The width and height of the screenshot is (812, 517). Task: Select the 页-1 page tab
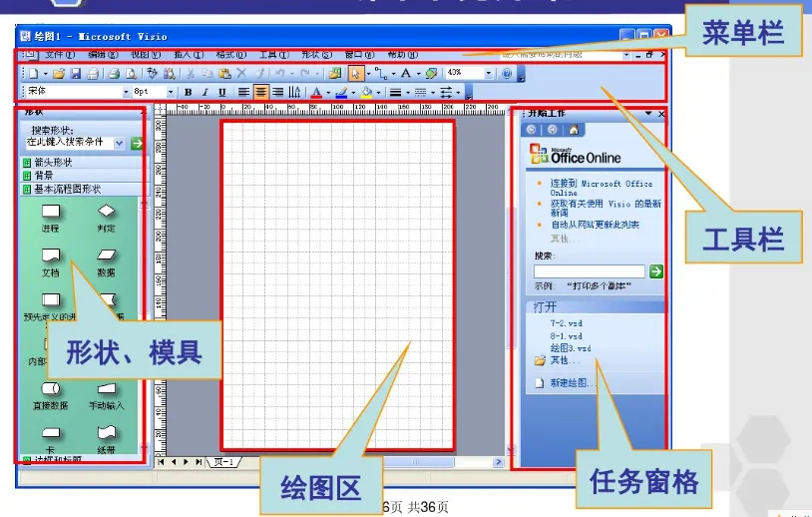coord(224,461)
